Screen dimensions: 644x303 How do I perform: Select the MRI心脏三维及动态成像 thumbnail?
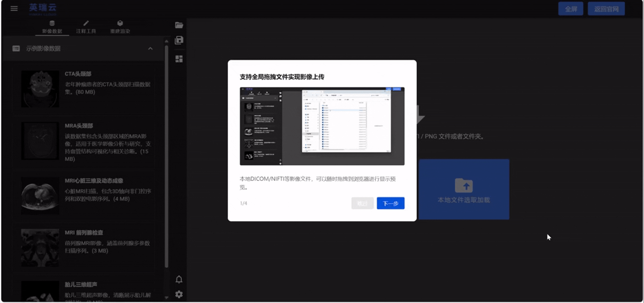click(x=40, y=196)
